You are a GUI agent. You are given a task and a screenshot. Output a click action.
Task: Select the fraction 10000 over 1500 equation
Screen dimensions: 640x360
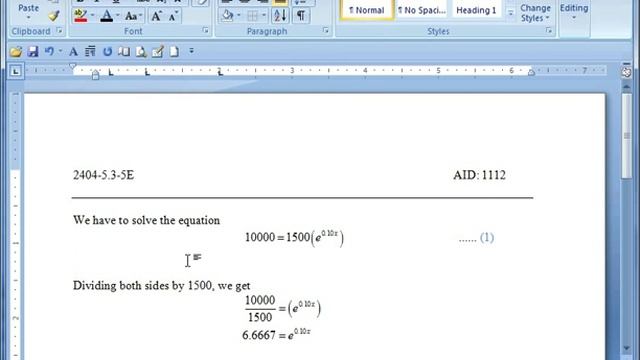click(x=282, y=309)
